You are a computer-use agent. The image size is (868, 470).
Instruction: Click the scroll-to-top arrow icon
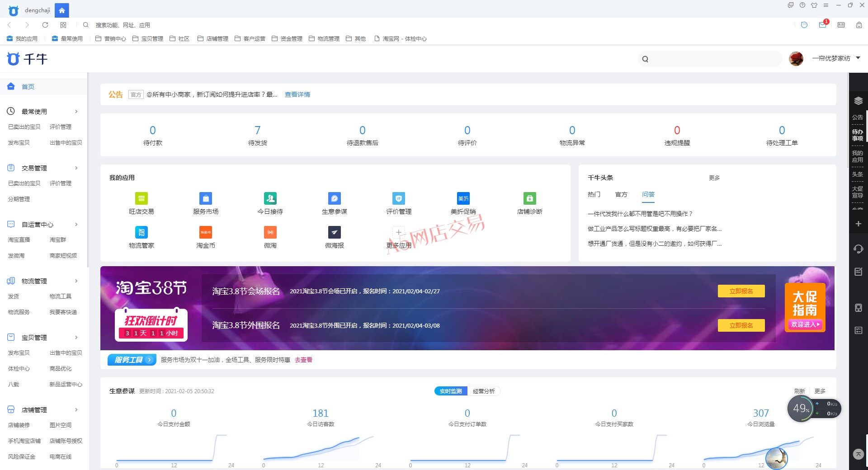pos(858,454)
